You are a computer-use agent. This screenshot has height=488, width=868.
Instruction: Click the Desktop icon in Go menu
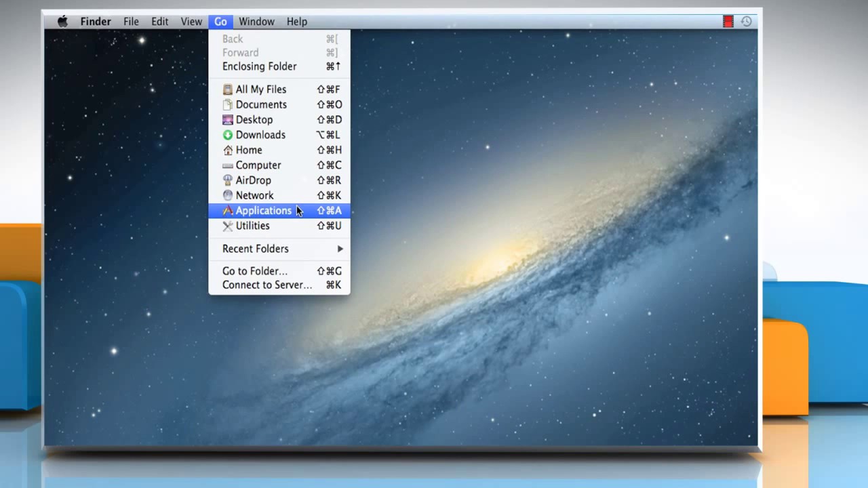[x=228, y=120]
